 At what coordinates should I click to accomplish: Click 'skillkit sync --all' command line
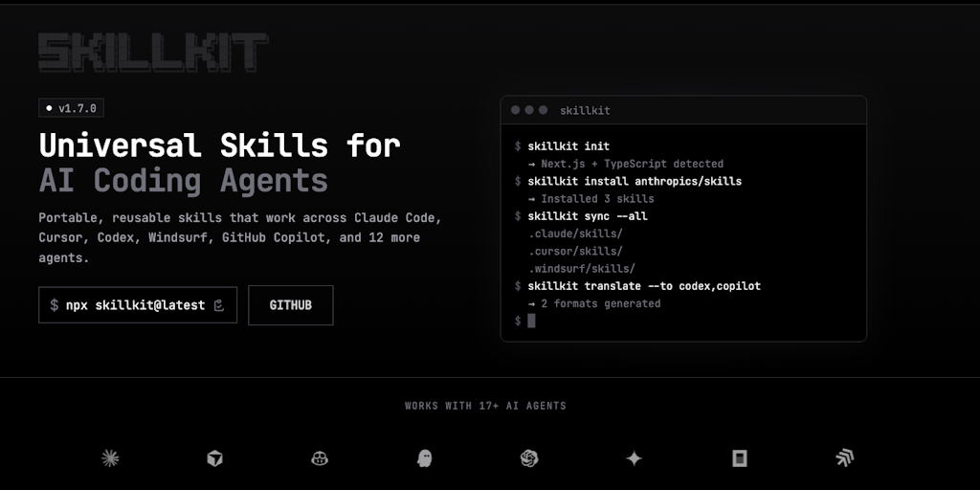[x=588, y=216]
